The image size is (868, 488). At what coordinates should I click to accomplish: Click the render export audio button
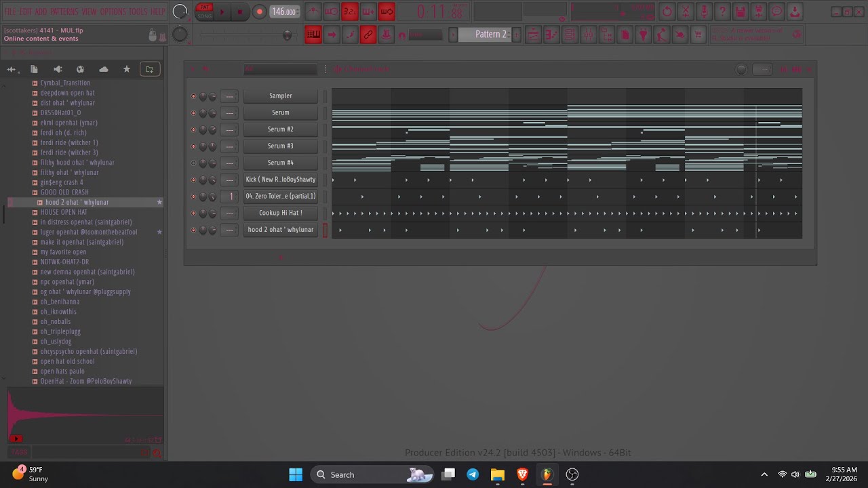759,12
